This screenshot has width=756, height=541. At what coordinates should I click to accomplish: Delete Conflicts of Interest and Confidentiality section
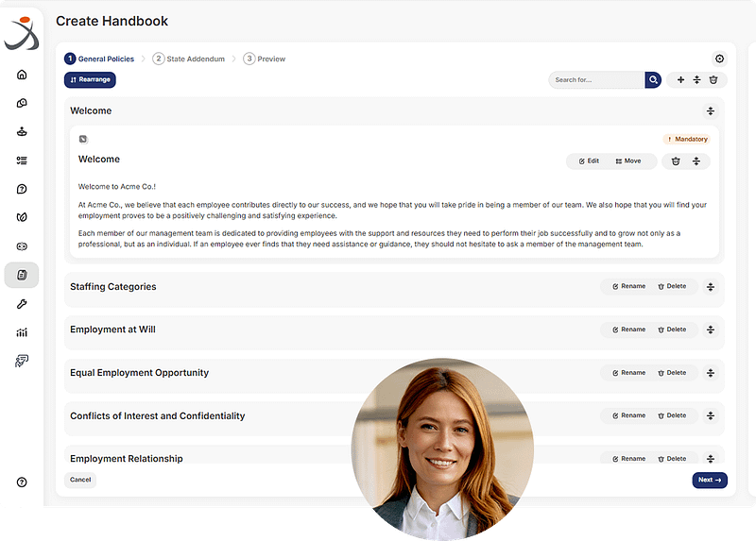point(672,415)
